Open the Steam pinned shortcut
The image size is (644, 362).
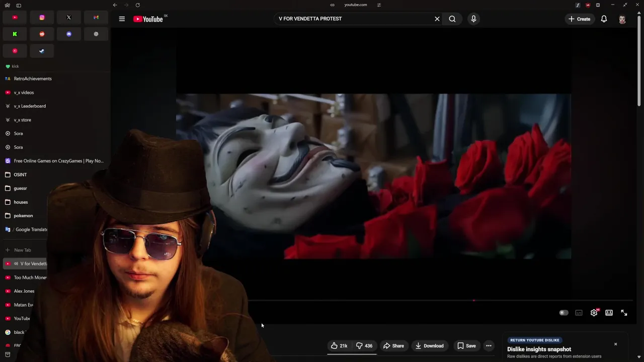pyautogui.click(x=42, y=51)
